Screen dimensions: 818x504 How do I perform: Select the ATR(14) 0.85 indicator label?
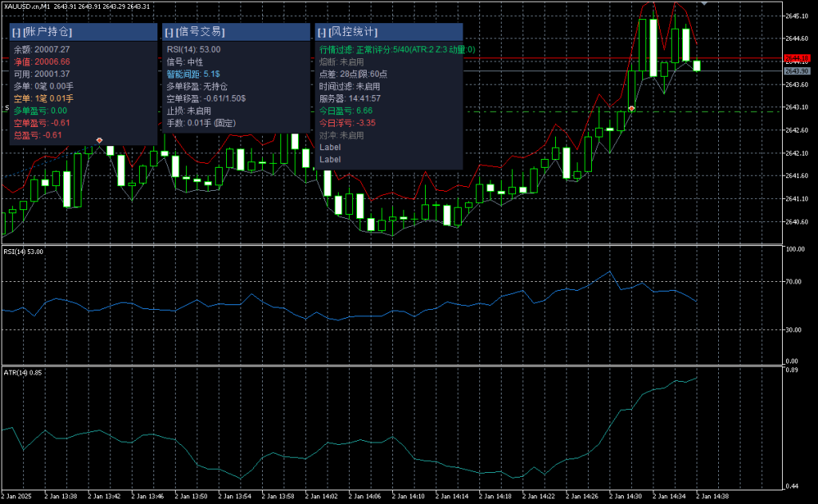pos(24,372)
